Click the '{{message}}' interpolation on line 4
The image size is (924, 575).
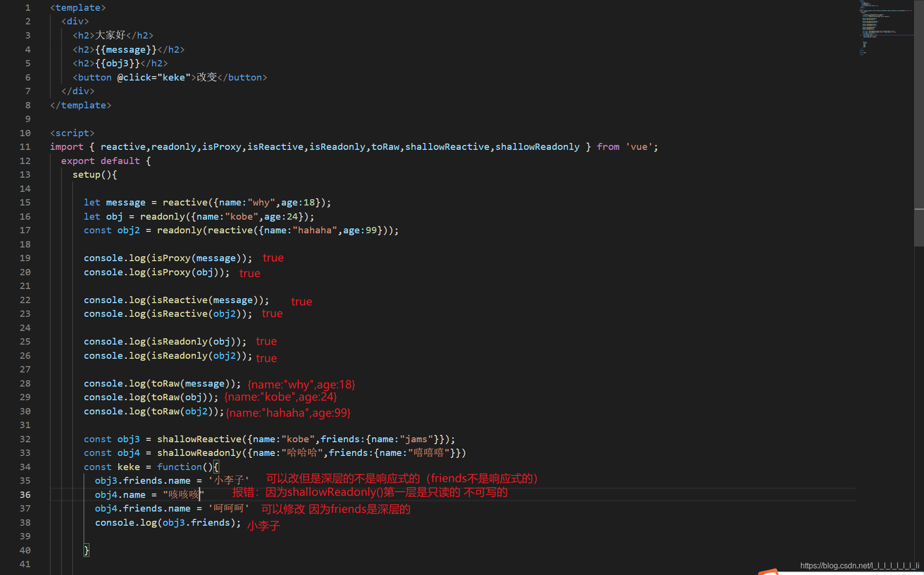[x=126, y=49]
